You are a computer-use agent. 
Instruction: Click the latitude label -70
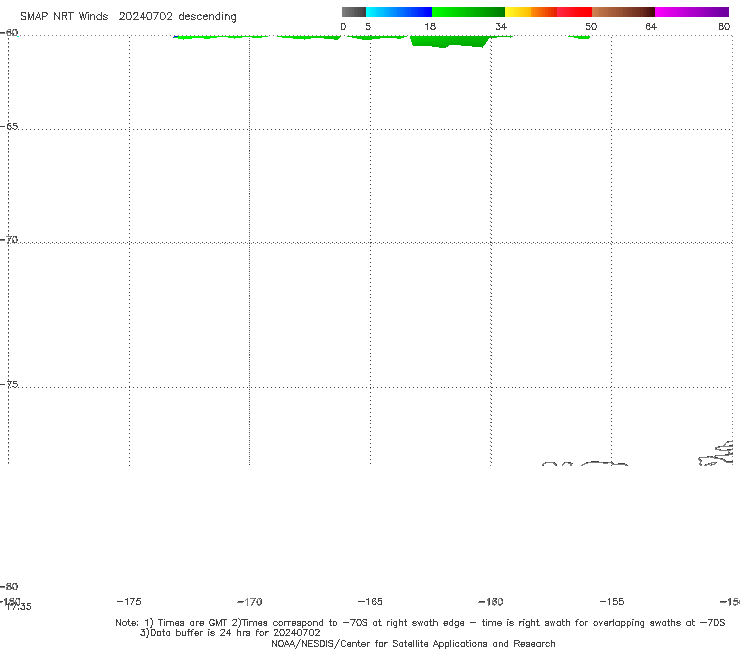(9, 240)
